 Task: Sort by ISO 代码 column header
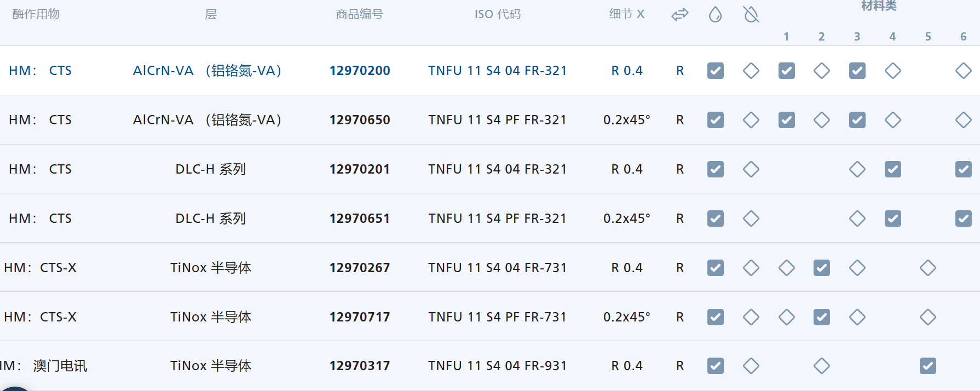[497, 14]
